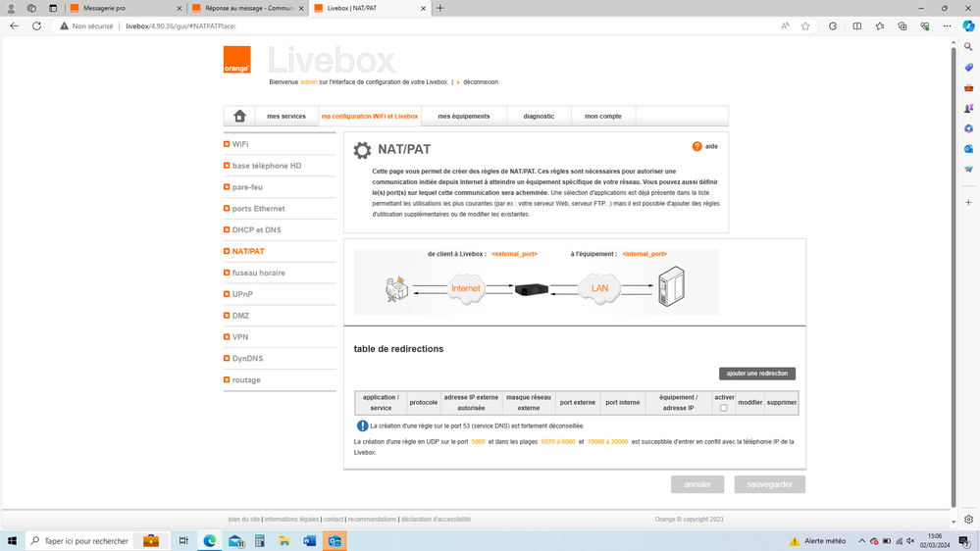Select pare-feu in the left sidebar
The width and height of the screenshot is (980, 551).
(x=247, y=187)
